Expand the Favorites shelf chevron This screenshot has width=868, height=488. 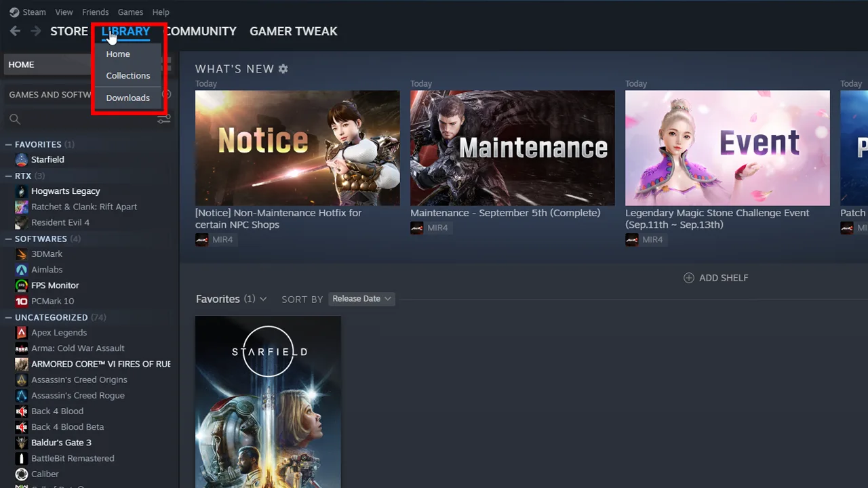tap(263, 299)
